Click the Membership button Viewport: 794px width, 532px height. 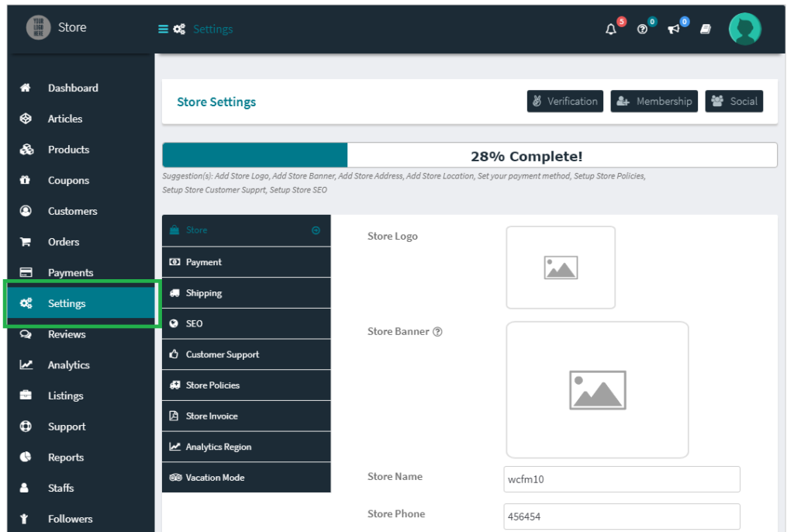coord(654,102)
